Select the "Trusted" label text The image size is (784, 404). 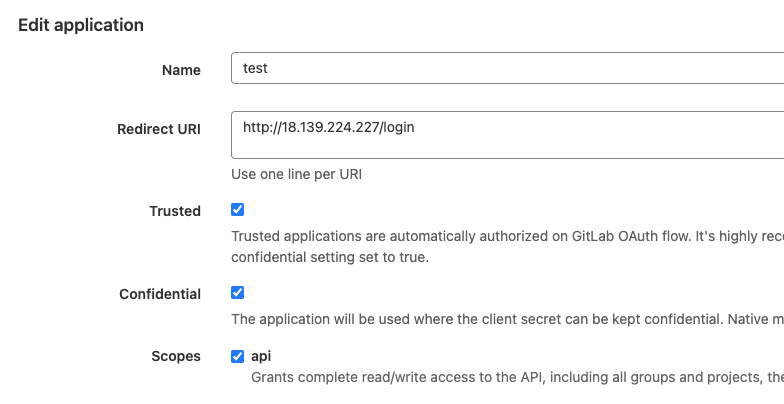coord(175,211)
